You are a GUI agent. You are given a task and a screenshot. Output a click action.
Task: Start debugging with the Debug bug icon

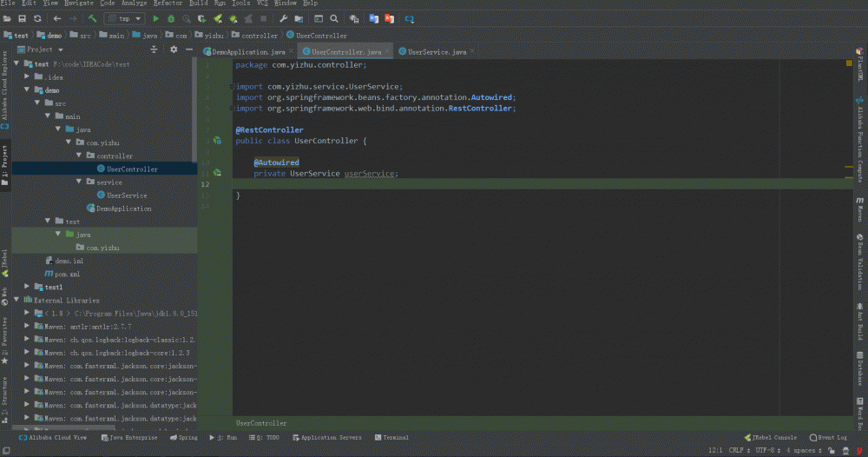click(172, 18)
